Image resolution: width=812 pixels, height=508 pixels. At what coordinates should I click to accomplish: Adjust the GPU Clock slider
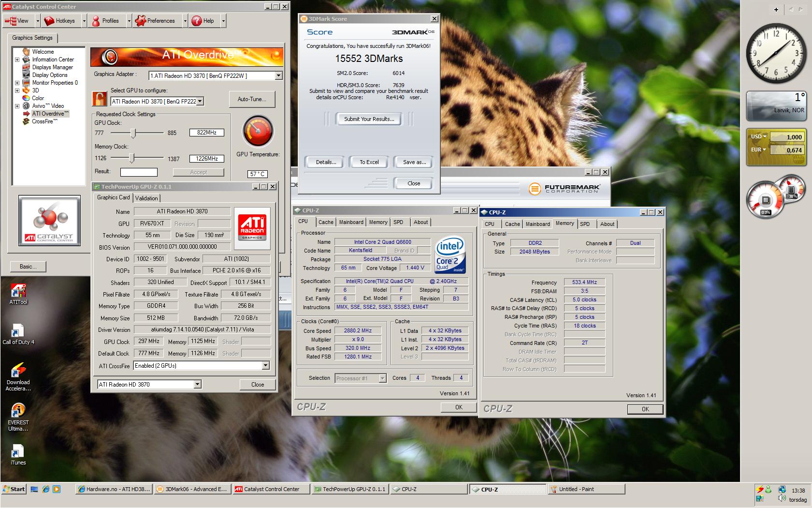(133, 133)
